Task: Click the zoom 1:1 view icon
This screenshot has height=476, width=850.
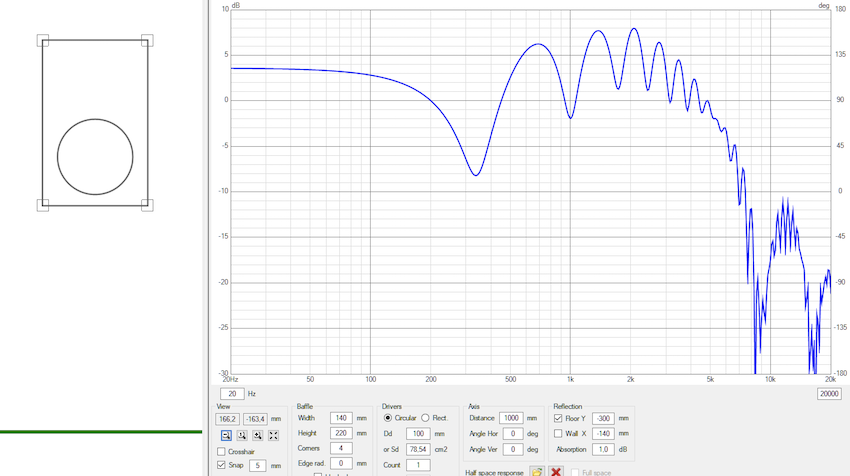Action: click(x=242, y=435)
